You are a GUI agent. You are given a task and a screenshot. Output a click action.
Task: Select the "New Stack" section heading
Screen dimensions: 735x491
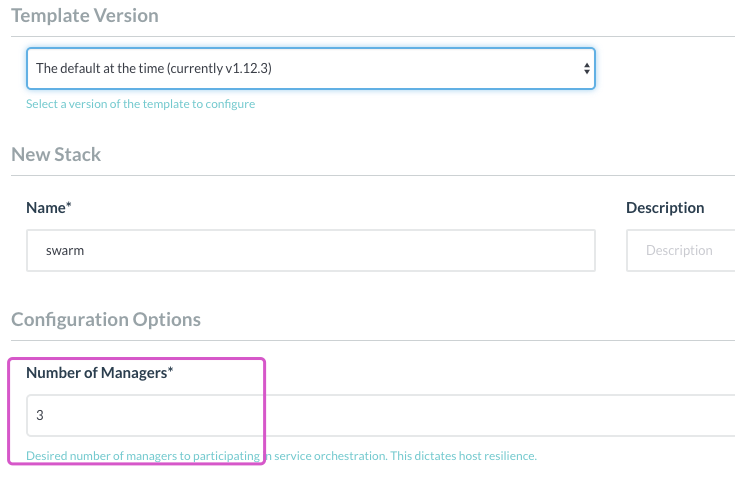pyautogui.click(x=56, y=155)
